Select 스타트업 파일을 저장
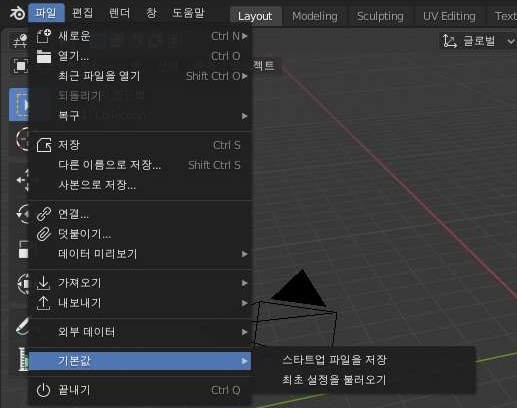 pyautogui.click(x=364, y=360)
